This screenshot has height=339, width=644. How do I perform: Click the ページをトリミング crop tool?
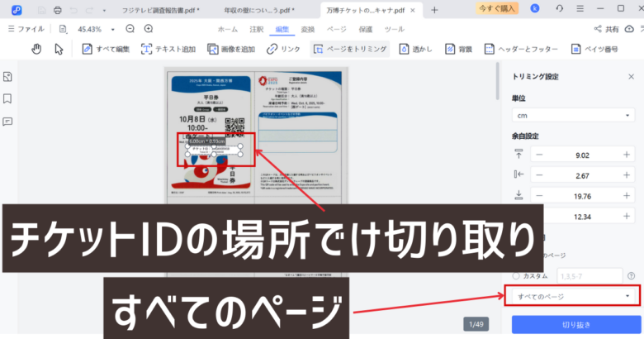(350, 49)
